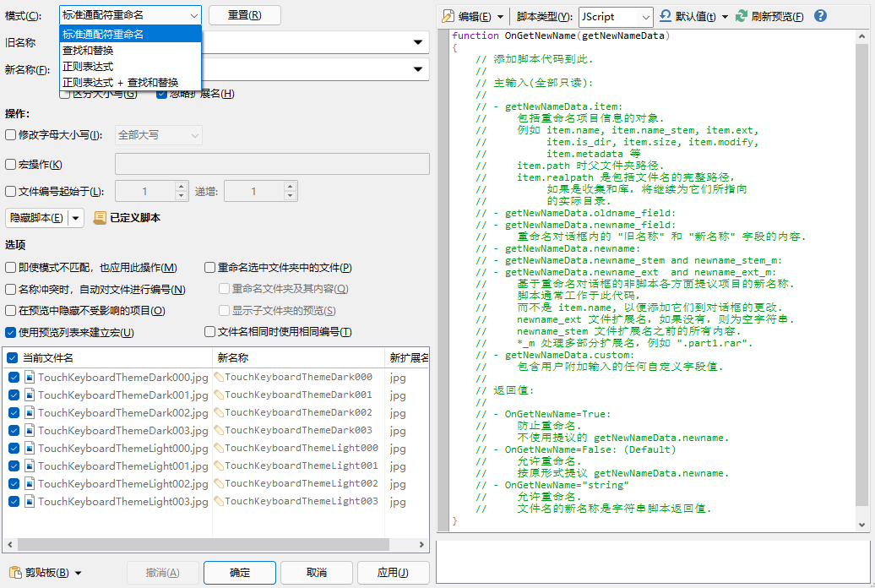This screenshot has height=588, width=875.
Task: Click the clipboard icon at bottom left
Action: [15, 572]
